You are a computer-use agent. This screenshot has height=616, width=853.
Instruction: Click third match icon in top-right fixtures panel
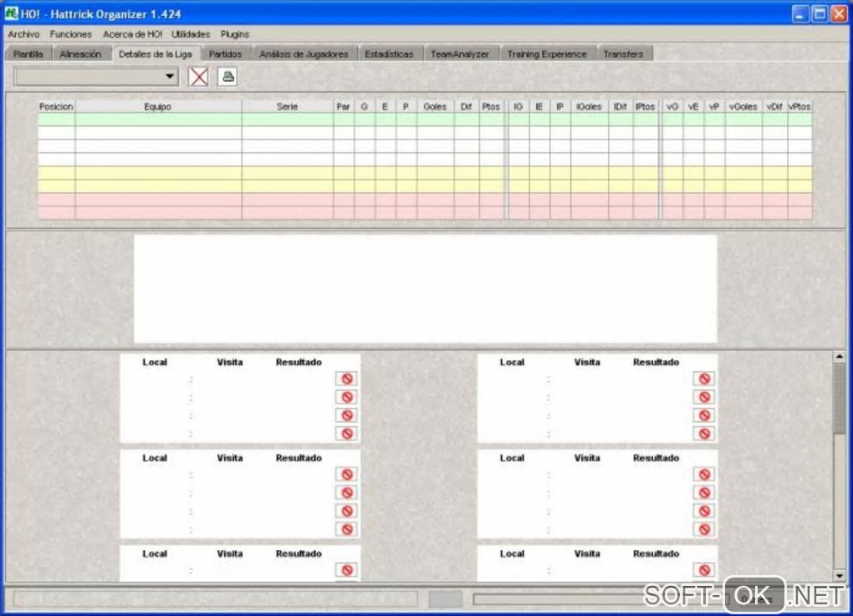pyautogui.click(x=704, y=415)
